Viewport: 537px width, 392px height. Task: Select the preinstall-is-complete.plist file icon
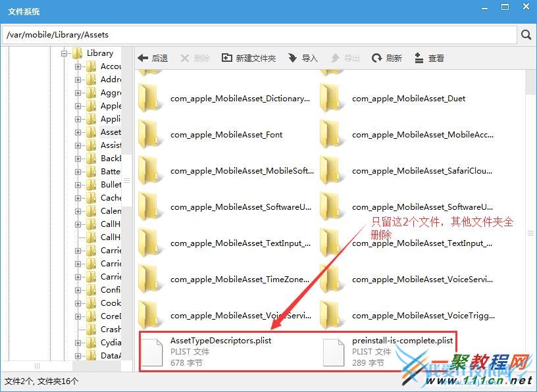coord(334,353)
